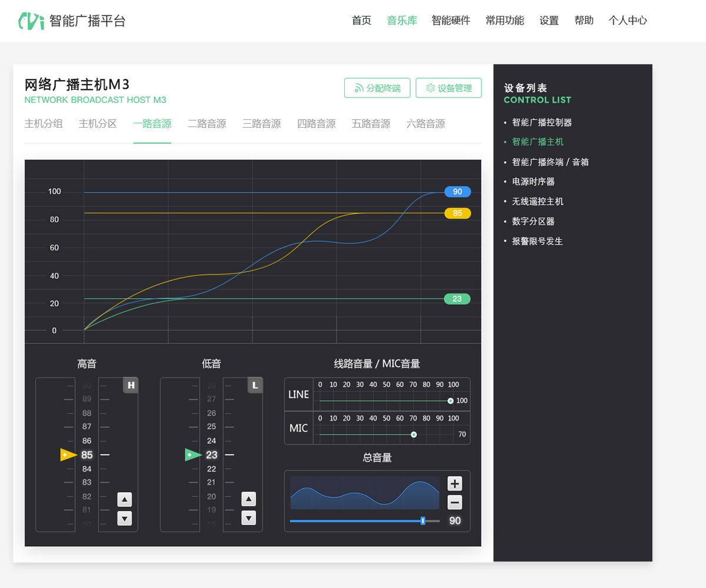706x588 pixels.
Task: Raise total volume with plus button
Action: click(x=455, y=484)
